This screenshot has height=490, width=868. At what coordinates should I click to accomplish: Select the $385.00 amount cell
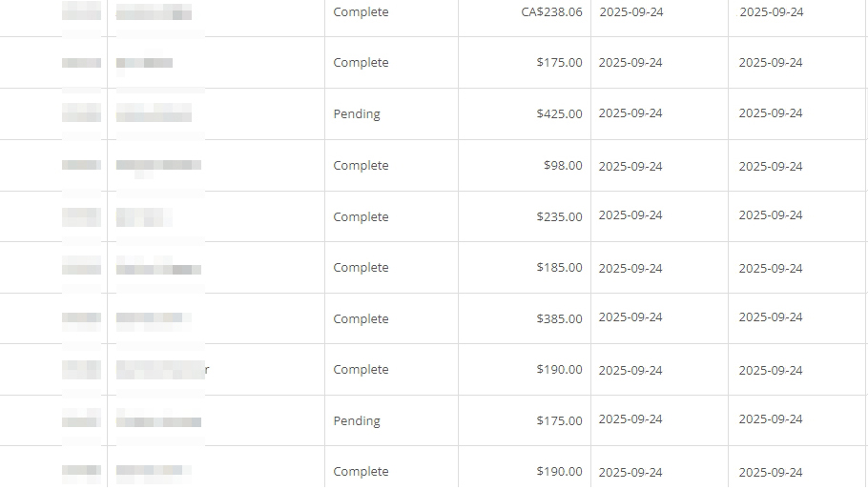coord(559,319)
